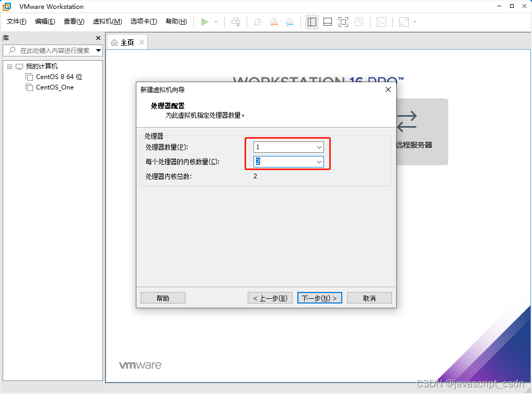Image resolution: width=532 pixels, height=394 pixels.
Task: Click the green power-on play icon
Action: click(x=204, y=22)
